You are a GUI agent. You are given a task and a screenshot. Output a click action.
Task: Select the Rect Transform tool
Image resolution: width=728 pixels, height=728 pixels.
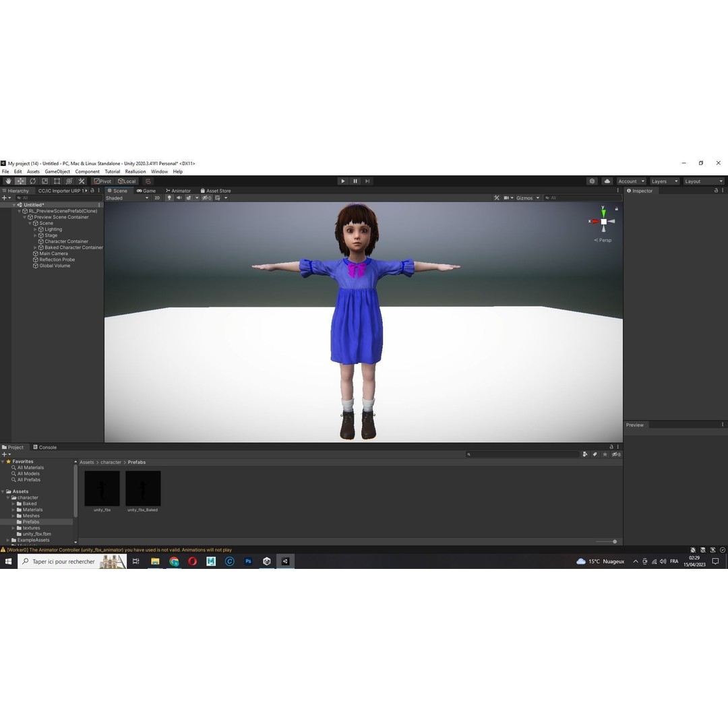(57, 181)
